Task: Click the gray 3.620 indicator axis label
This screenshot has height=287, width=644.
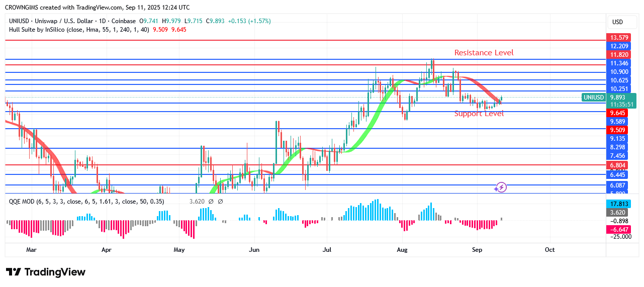Action: click(617, 213)
